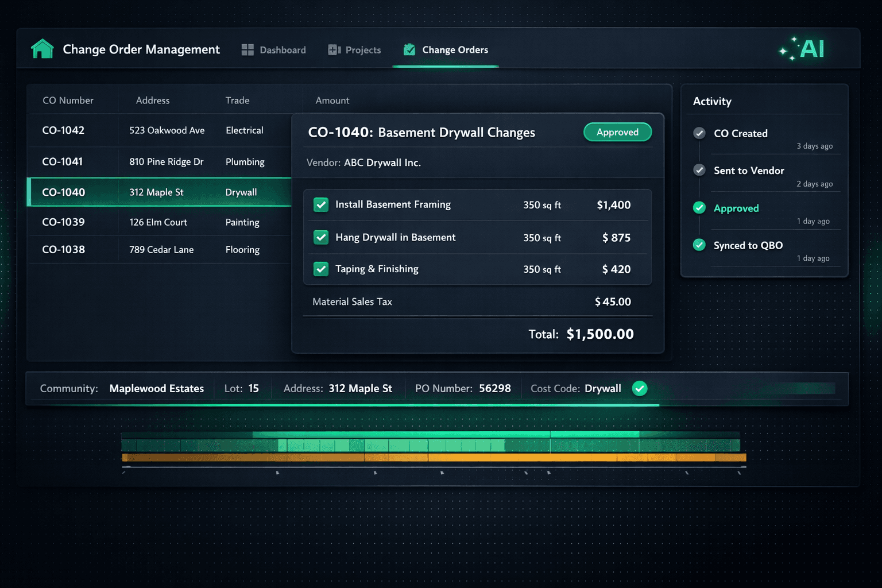The width and height of the screenshot is (882, 588).
Task: Click the Sent to Vendor status icon
Action: tap(699, 170)
